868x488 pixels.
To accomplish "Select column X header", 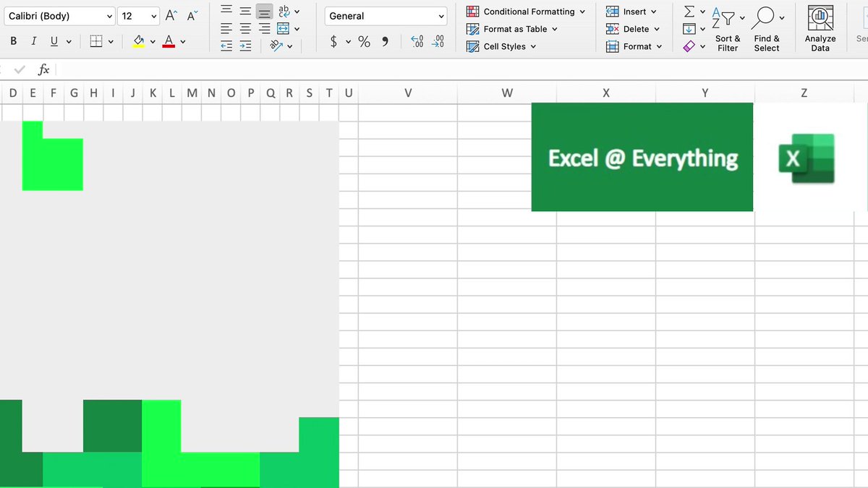I will click(x=606, y=93).
